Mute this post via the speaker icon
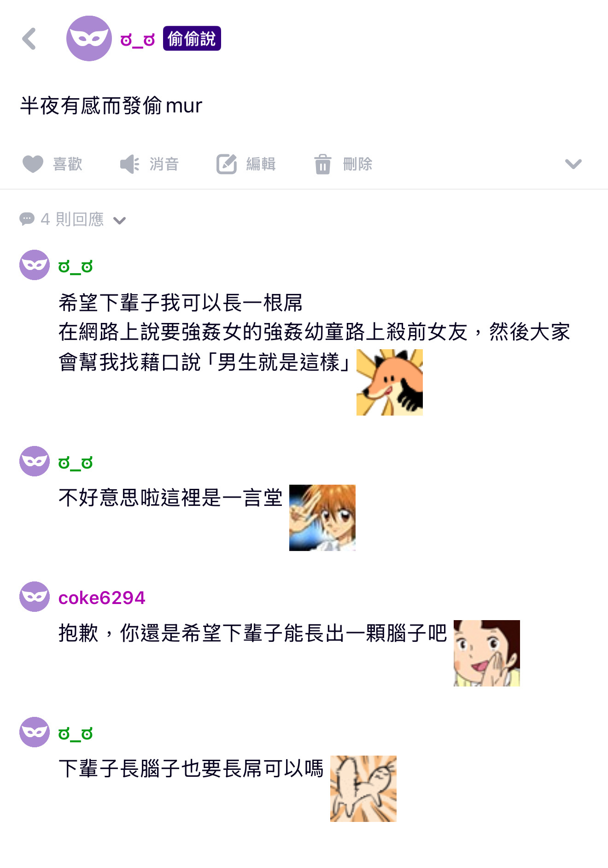 129,164
